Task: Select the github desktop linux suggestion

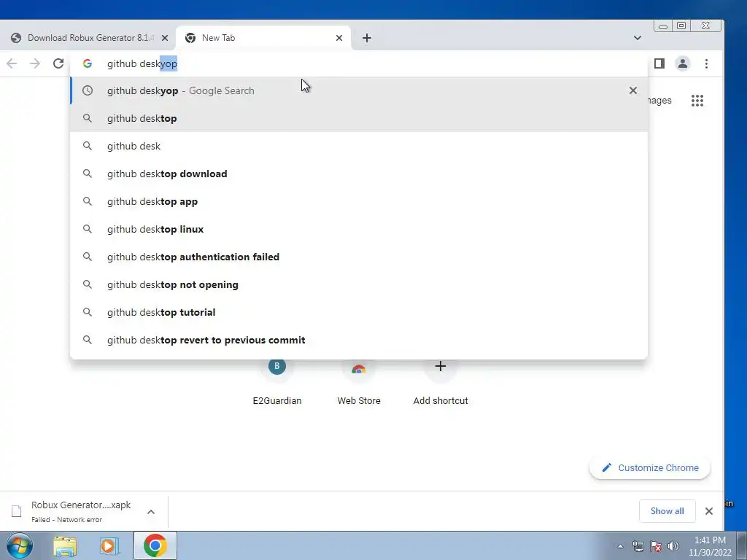Action: click(x=358, y=229)
